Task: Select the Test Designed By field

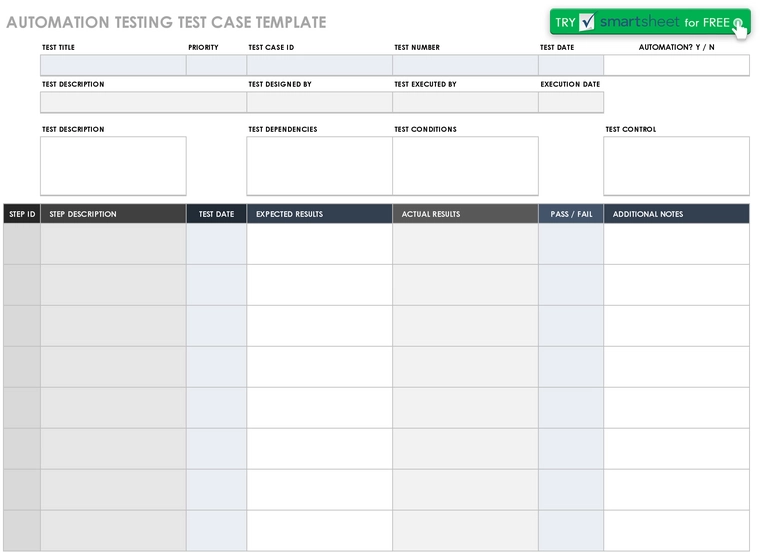Action: point(320,102)
